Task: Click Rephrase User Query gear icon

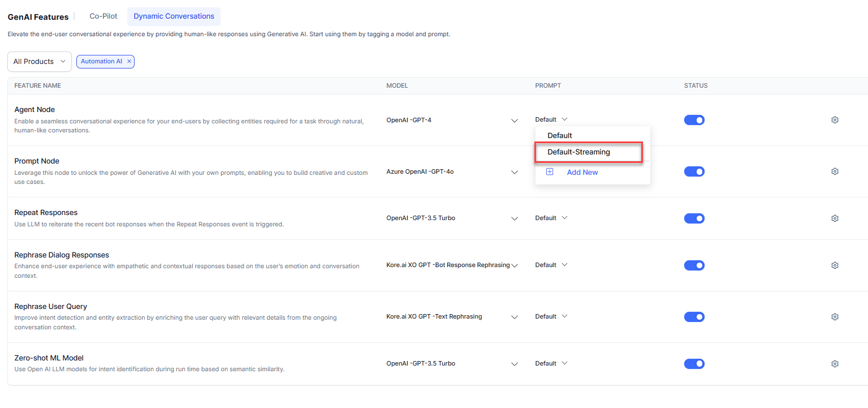Action: click(x=835, y=317)
